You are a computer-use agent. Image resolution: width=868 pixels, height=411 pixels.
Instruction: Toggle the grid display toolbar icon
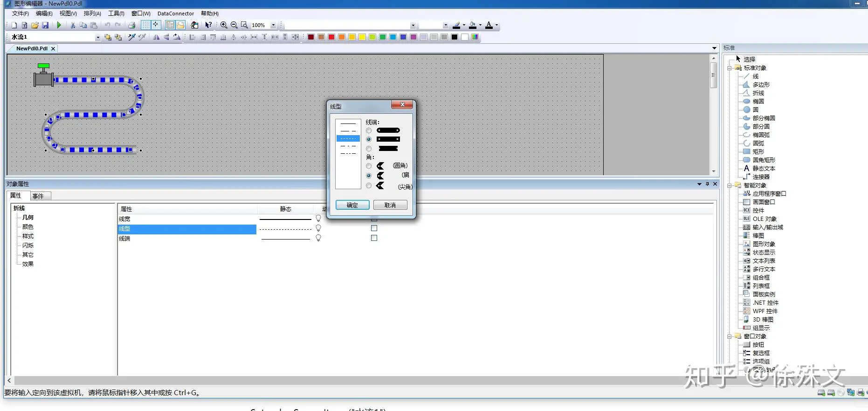tap(146, 25)
